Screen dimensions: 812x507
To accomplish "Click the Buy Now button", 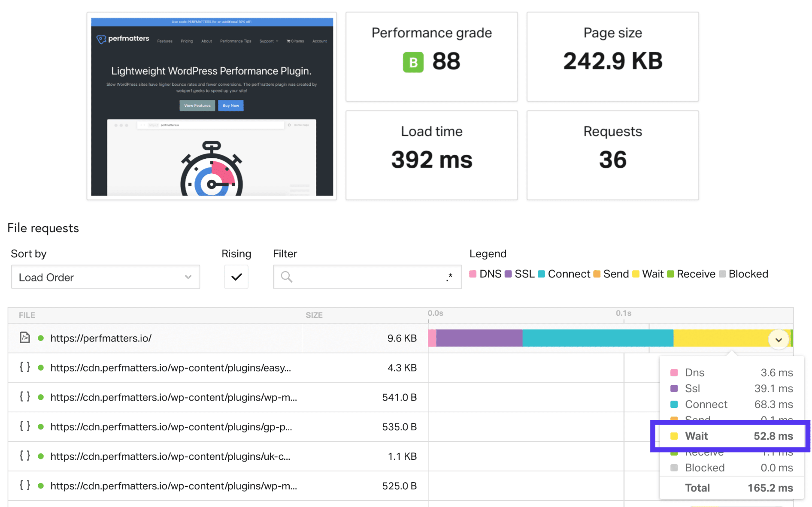I will (230, 105).
